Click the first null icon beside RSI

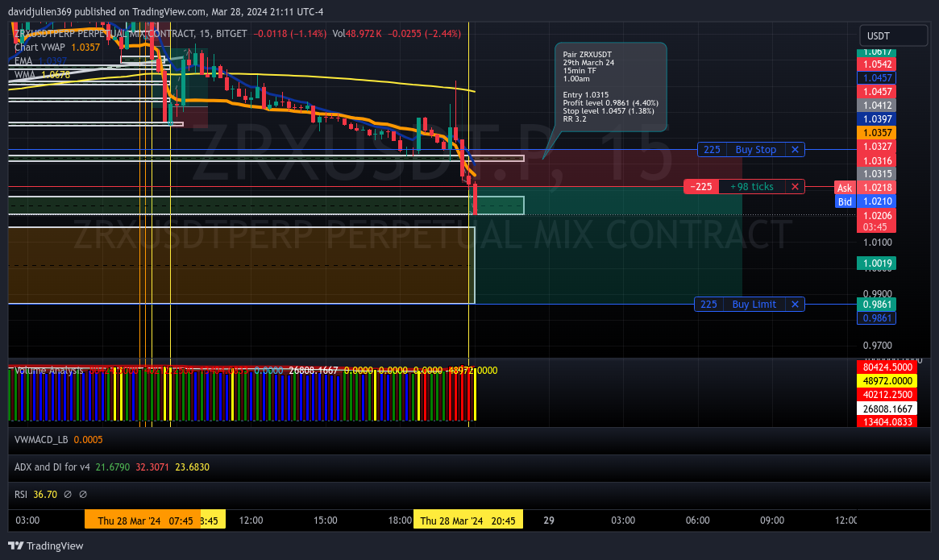coord(68,494)
